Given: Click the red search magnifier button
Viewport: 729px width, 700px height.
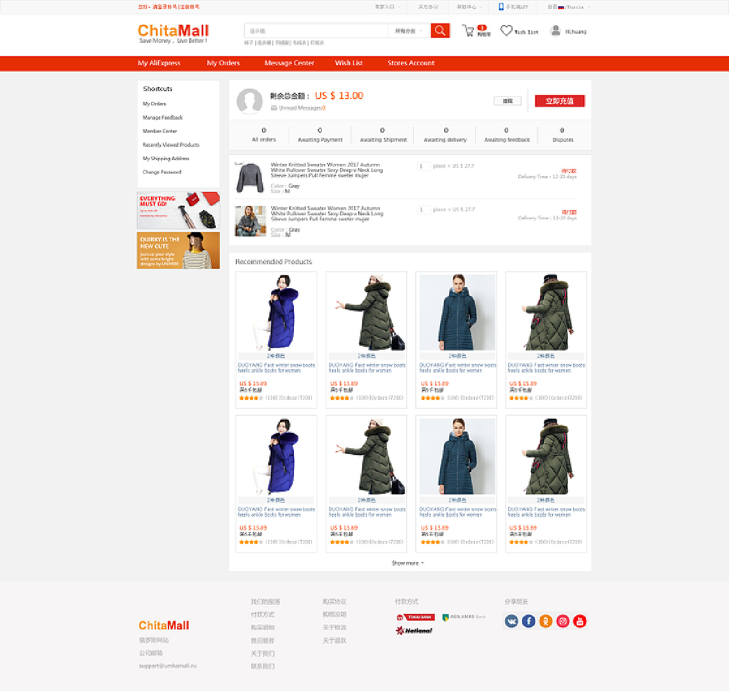Looking at the screenshot, I should (440, 31).
